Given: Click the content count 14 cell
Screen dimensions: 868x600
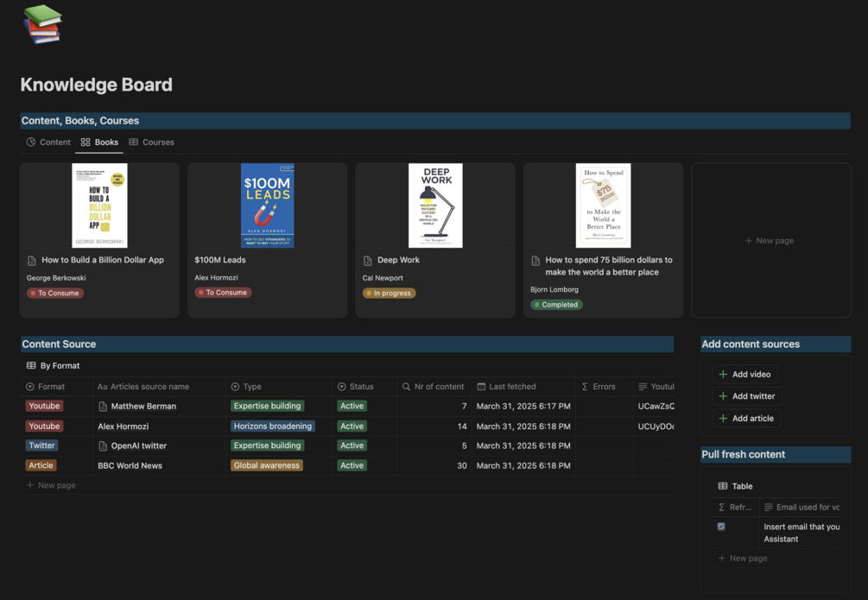Looking at the screenshot, I should pyautogui.click(x=434, y=426).
